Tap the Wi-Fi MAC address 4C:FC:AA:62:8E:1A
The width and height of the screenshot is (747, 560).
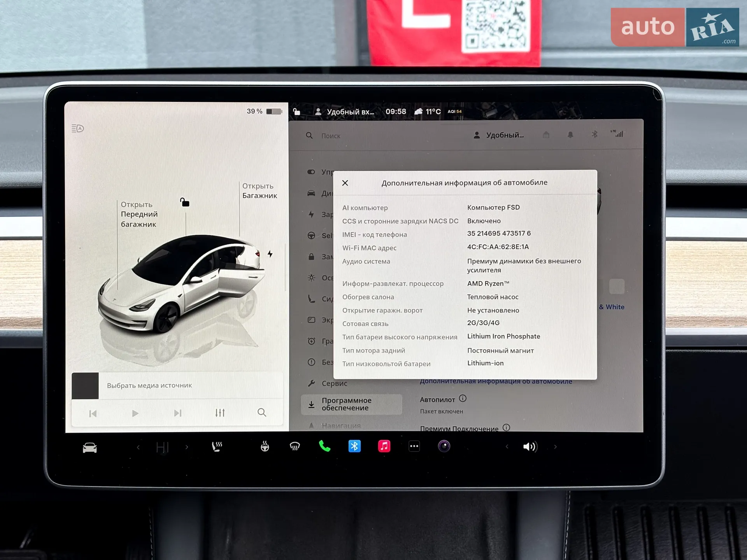pyautogui.click(x=498, y=247)
